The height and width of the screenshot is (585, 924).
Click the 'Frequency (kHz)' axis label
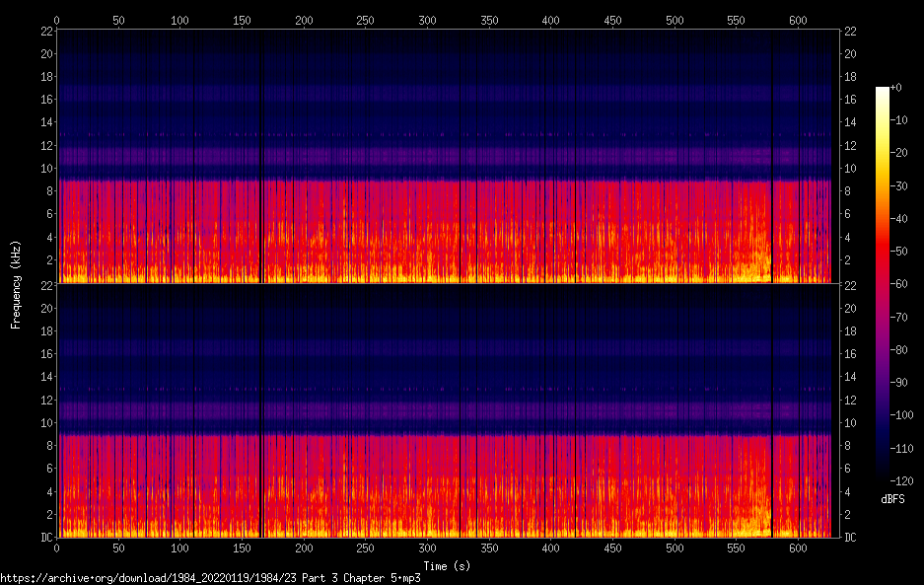pos(16,284)
